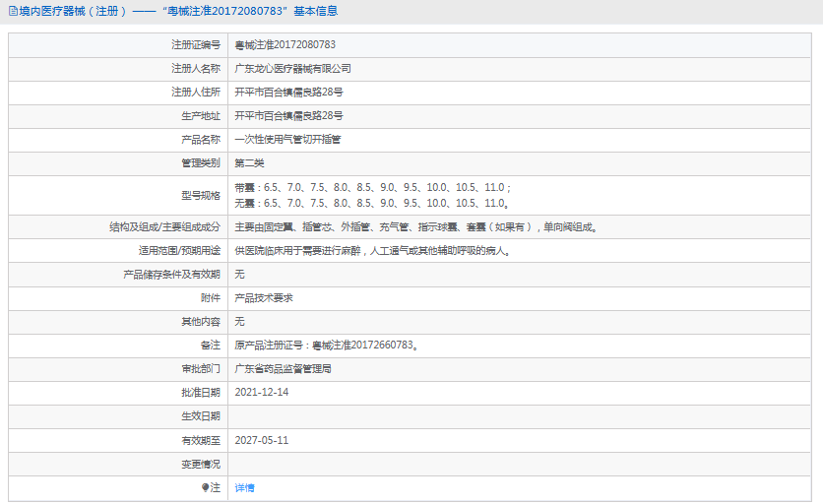The height and width of the screenshot is (504, 823).
Task: Click the document icon before 境内医疗器械
Action: click(x=13, y=11)
